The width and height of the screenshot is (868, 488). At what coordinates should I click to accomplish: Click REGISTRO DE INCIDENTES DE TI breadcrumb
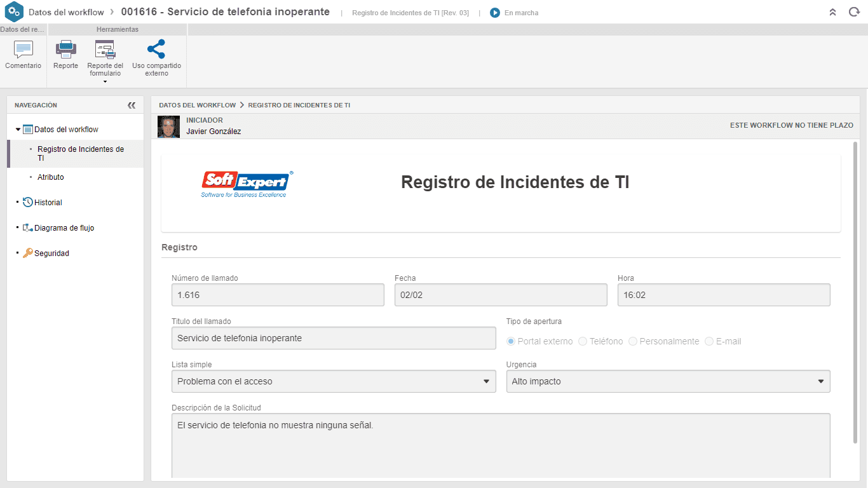[x=299, y=105]
